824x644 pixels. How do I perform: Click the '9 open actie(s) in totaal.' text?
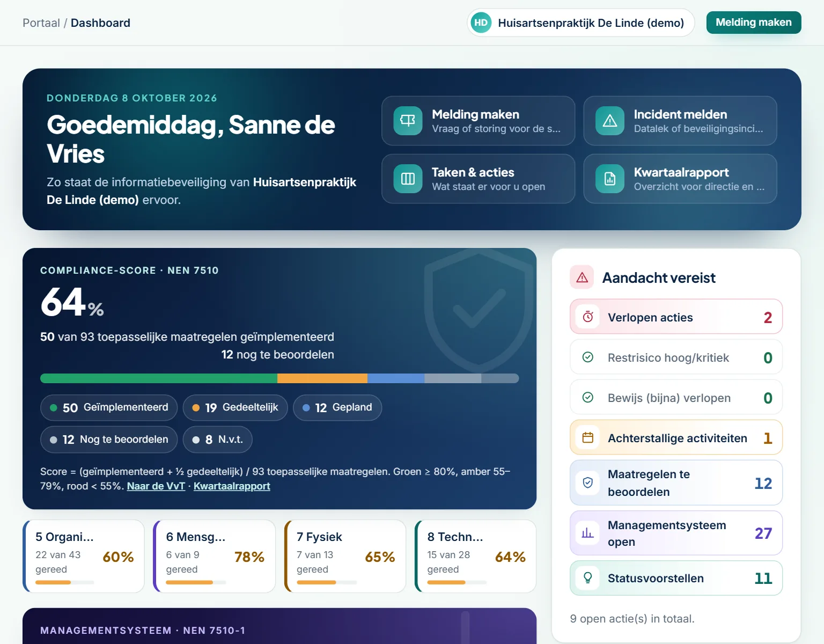coord(632,619)
